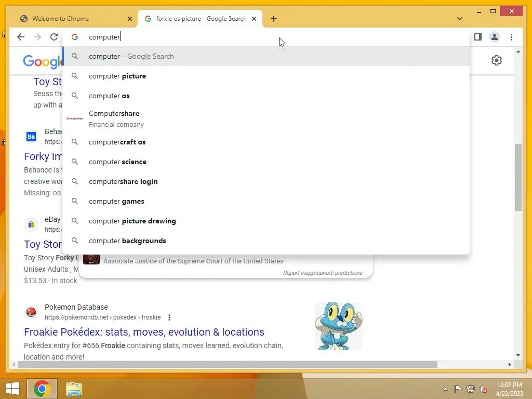This screenshot has height=399, width=532.
Task: Open Froakie image thumbnail
Action: pos(339,326)
